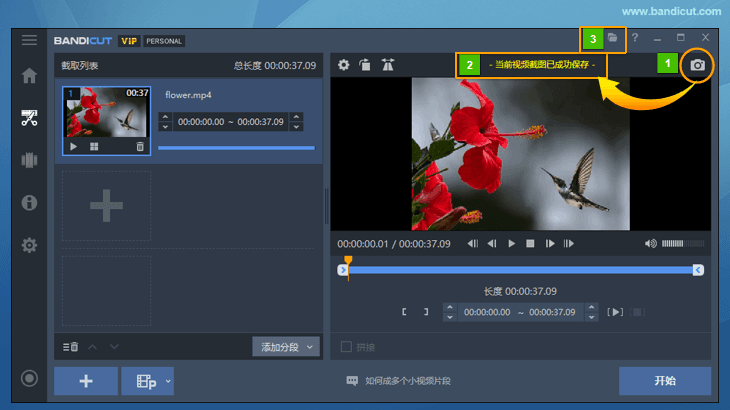This screenshot has height=410, width=730.
Task: Expand the dropdown arrow beside open-file button
Action: point(168,381)
